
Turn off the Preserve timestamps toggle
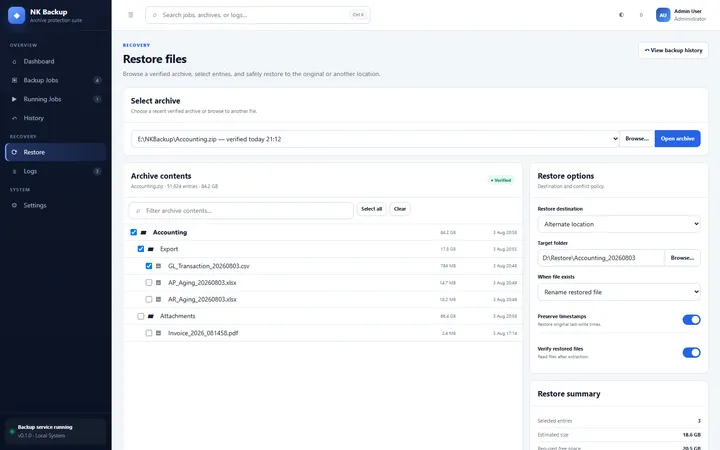[691, 320]
